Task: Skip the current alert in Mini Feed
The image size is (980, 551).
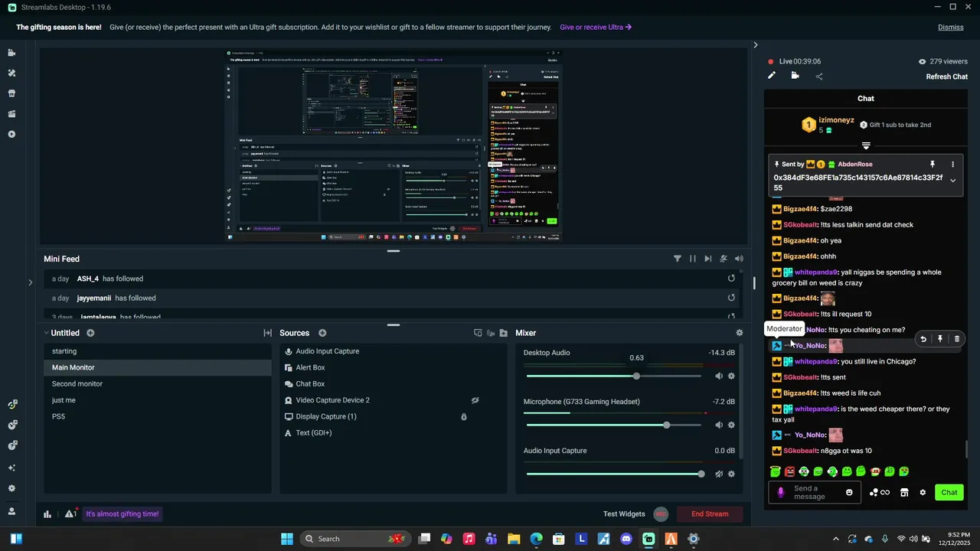Action: (x=708, y=259)
